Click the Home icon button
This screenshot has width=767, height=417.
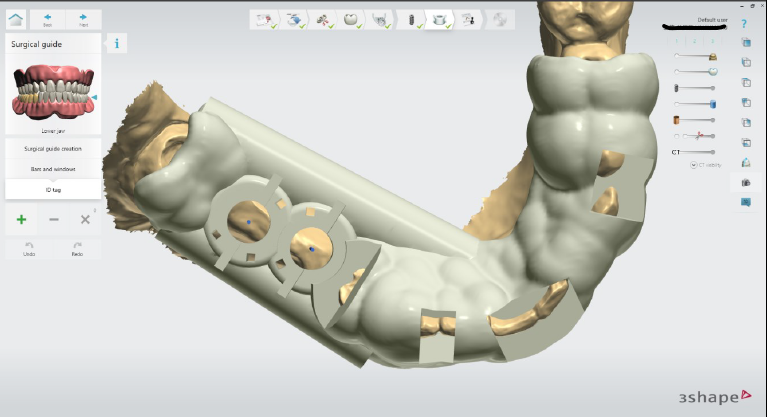[x=15, y=19]
